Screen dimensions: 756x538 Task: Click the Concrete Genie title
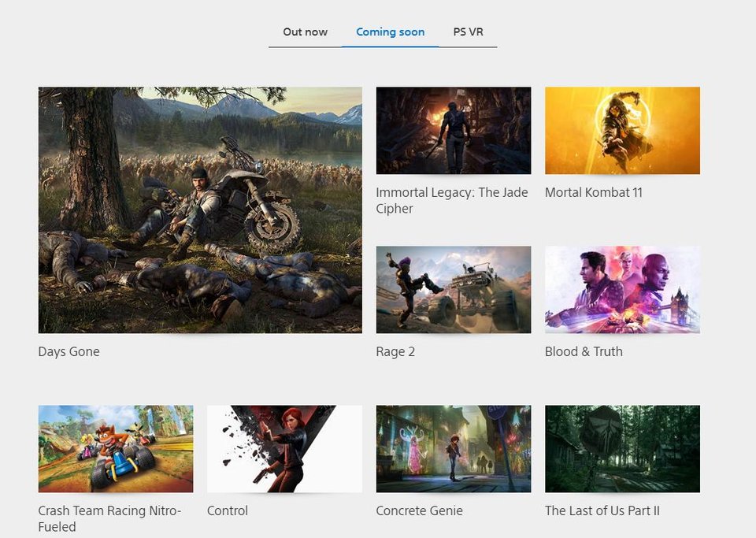tap(419, 510)
